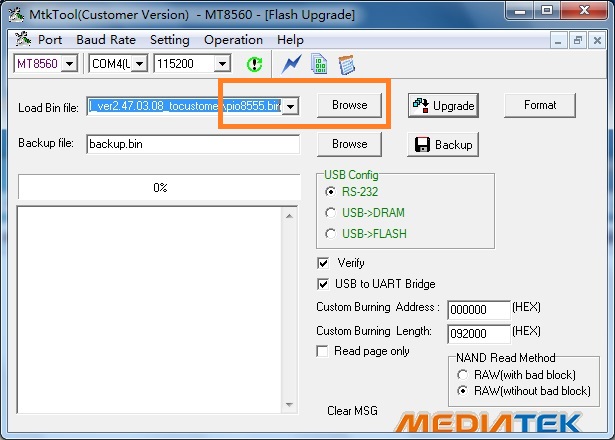Open the COM4 port dropdown
Viewport: 615px width, 440px height.
click(x=139, y=64)
